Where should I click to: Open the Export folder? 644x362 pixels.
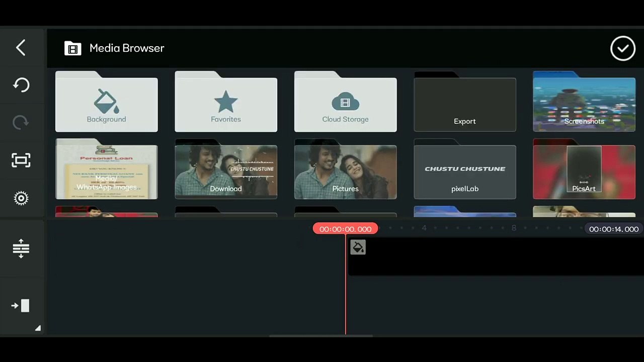(465, 102)
